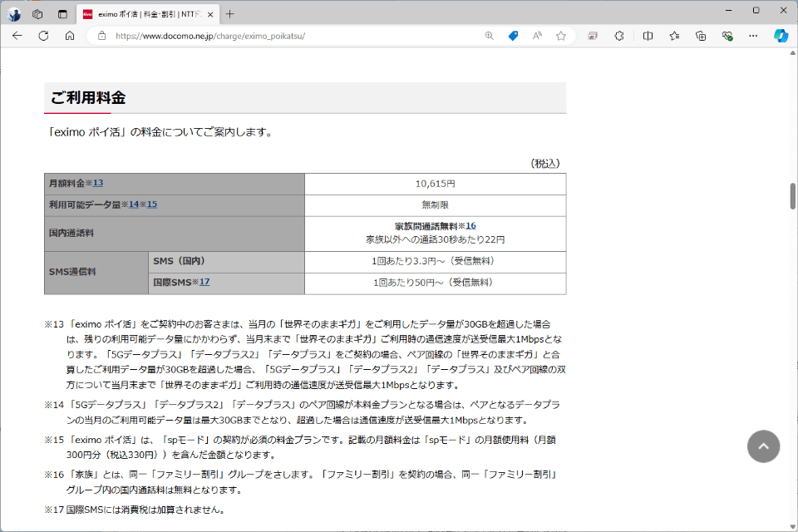Open the browser home page
798x532 pixels.
70,36
